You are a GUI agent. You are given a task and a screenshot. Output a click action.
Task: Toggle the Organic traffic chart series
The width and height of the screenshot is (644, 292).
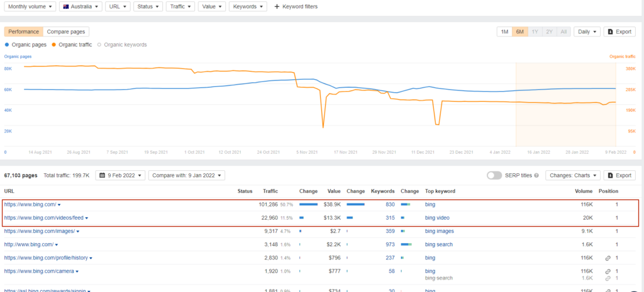tap(72, 45)
